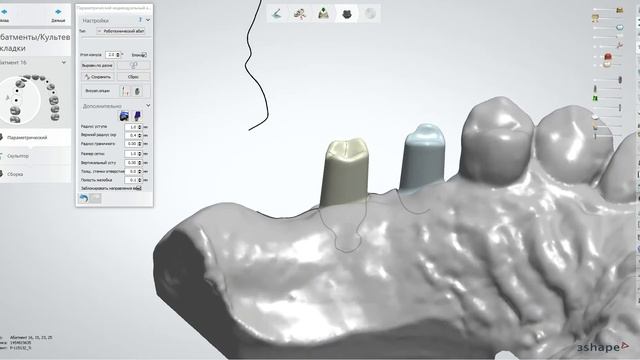Screen dimensions: 640x360
Task: Click the slider beside the white-blue ring icon
Action: 604,28
